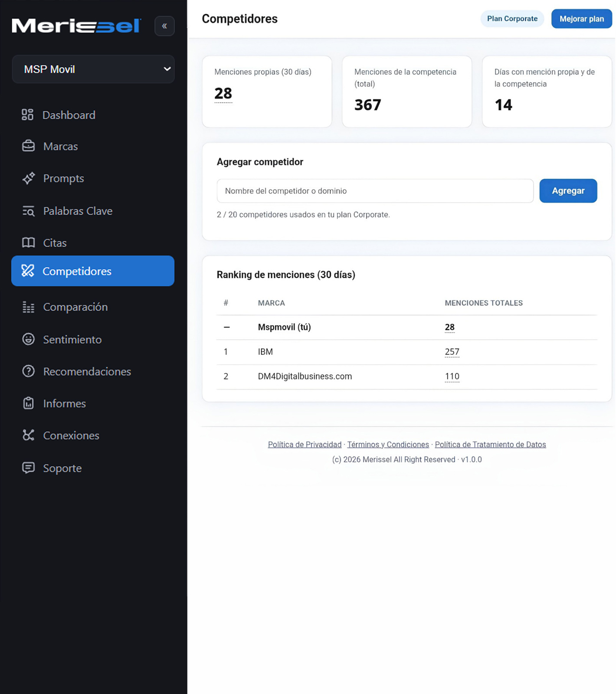Viewport: 616px width, 694px height.
Task: Select the Palabras Clave search icon
Action: [x=29, y=211]
